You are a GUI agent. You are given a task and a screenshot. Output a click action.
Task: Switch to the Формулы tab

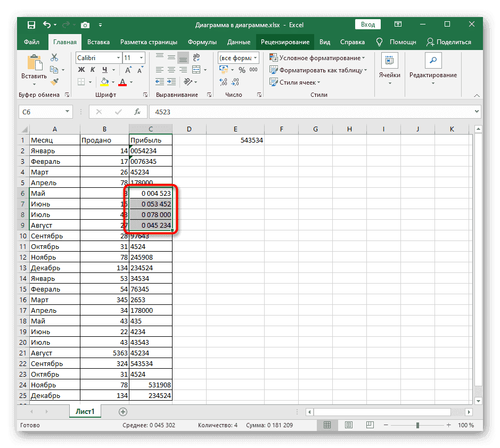202,42
